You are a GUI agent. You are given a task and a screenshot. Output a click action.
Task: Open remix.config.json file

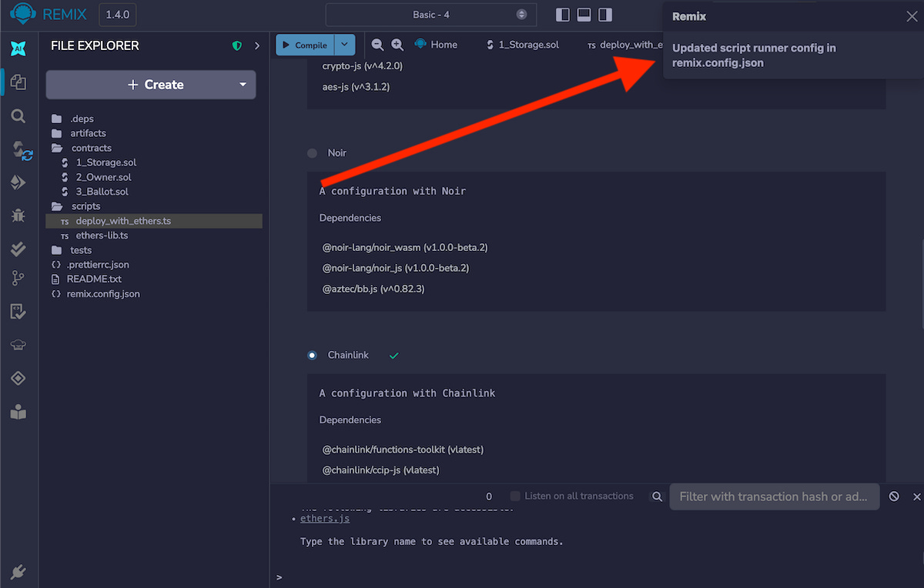point(103,294)
